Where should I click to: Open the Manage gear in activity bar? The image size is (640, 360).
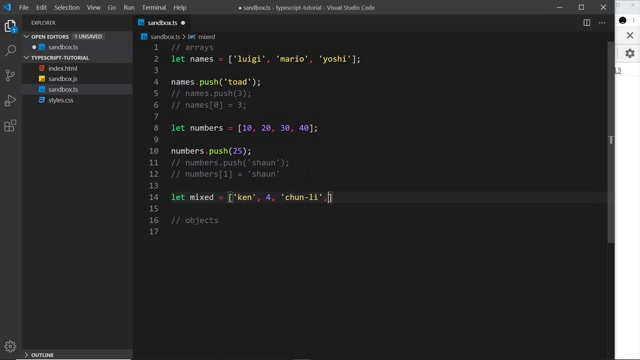(10, 346)
